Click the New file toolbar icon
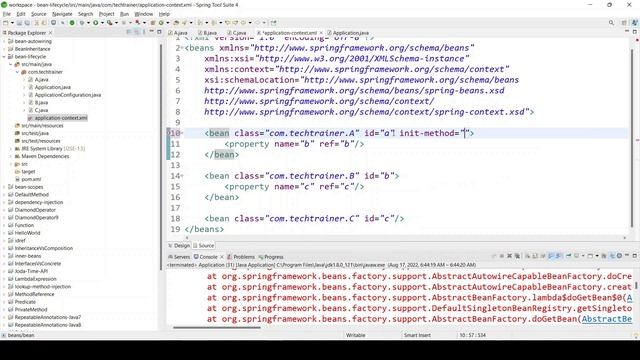The width and height of the screenshot is (640, 360). point(6,23)
